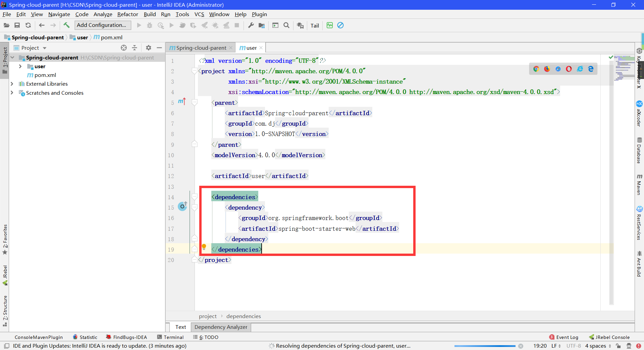Screen dimensions: 644x350
Task: Click the Synchronize refresh icon
Action: [28, 25]
